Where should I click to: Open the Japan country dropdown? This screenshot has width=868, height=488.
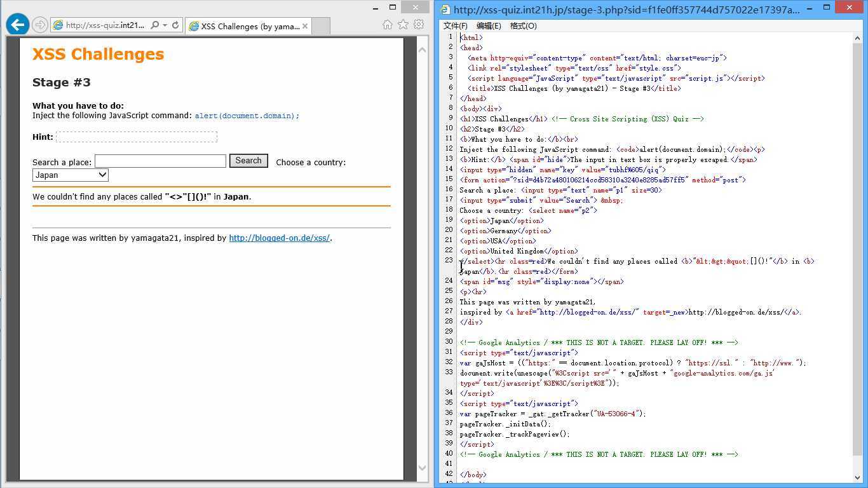[71, 175]
